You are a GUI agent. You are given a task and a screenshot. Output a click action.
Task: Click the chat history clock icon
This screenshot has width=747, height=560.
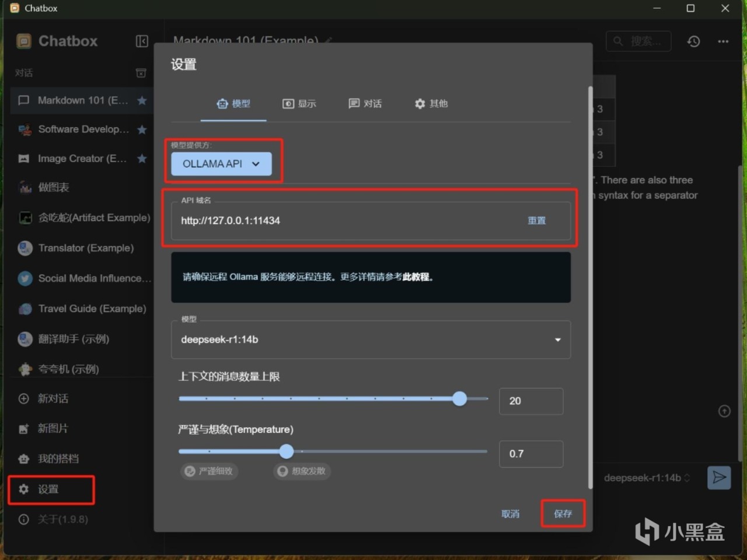[693, 41]
